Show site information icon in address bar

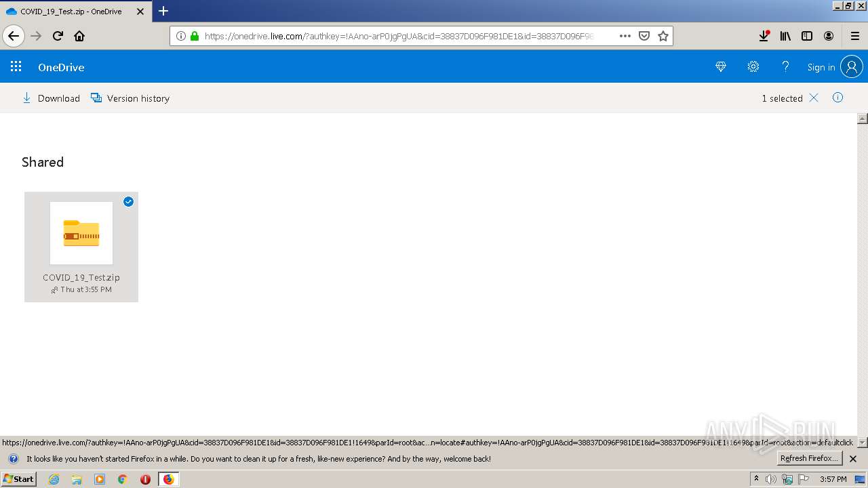[181, 36]
